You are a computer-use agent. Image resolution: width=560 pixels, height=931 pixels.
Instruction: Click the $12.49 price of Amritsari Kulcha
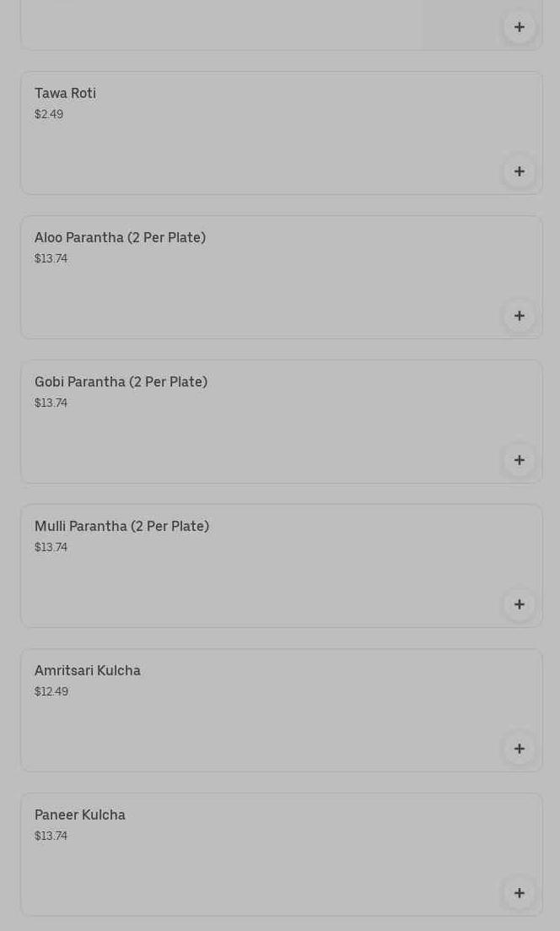point(51,691)
